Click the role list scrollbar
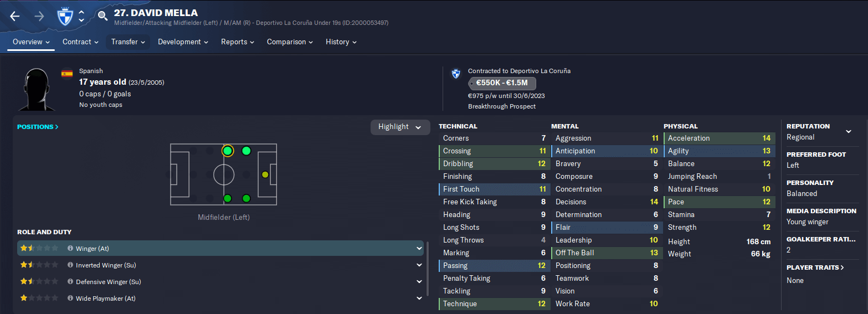The width and height of the screenshot is (868, 314). [427, 269]
